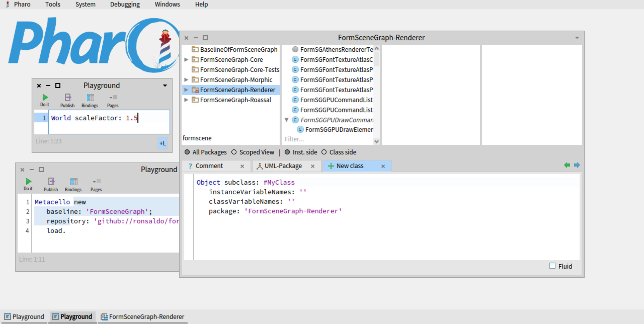Select All Packages radio button
644x324 pixels.
tap(187, 152)
